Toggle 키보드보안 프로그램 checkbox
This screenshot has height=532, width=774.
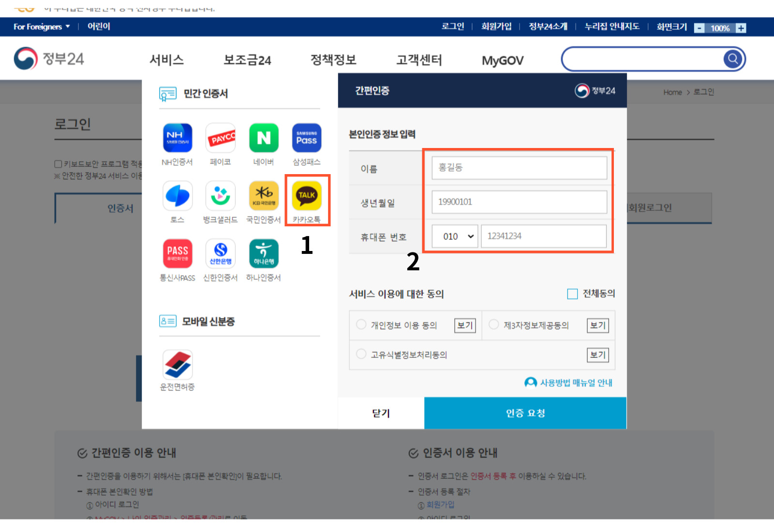click(58, 164)
